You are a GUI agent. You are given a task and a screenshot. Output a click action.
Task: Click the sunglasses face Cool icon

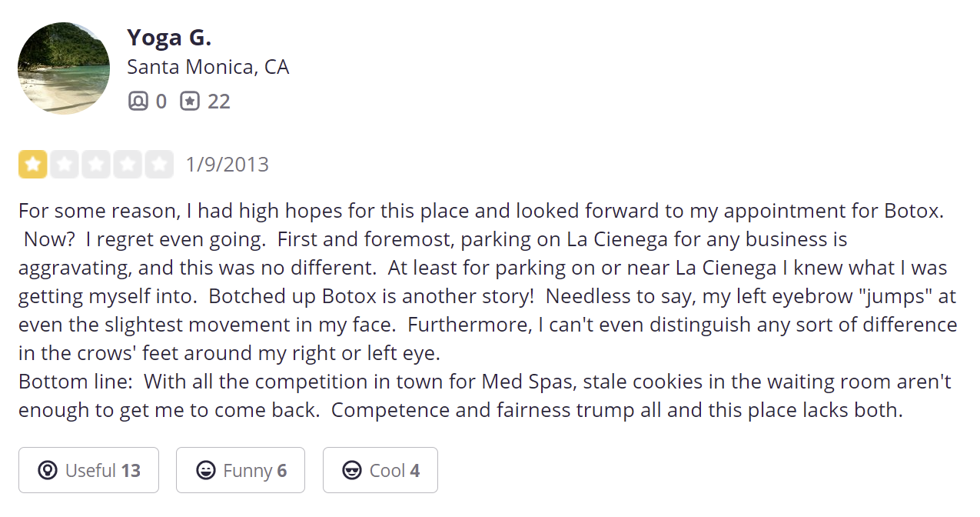(x=352, y=470)
